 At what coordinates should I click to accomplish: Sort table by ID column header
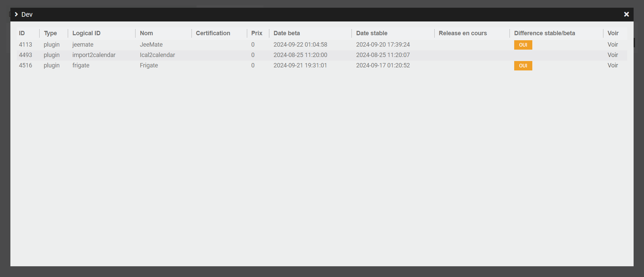coord(22,33)
